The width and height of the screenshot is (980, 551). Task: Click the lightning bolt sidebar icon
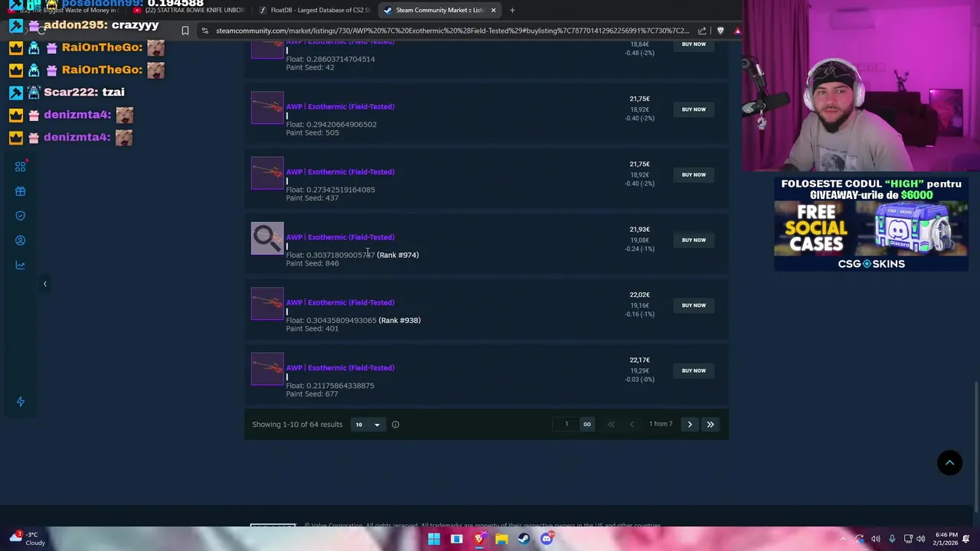21,402
